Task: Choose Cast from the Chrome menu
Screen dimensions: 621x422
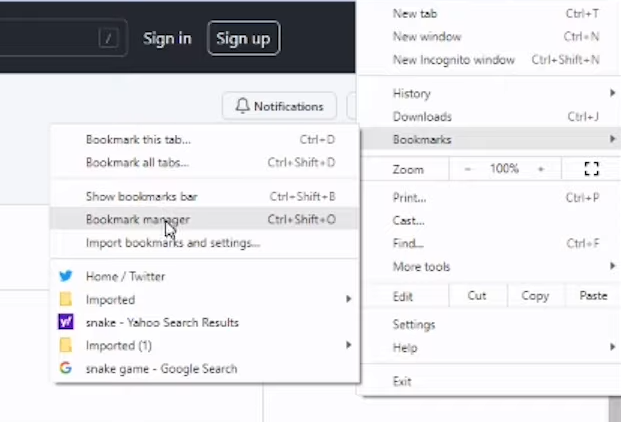Action: coord(491,221)
